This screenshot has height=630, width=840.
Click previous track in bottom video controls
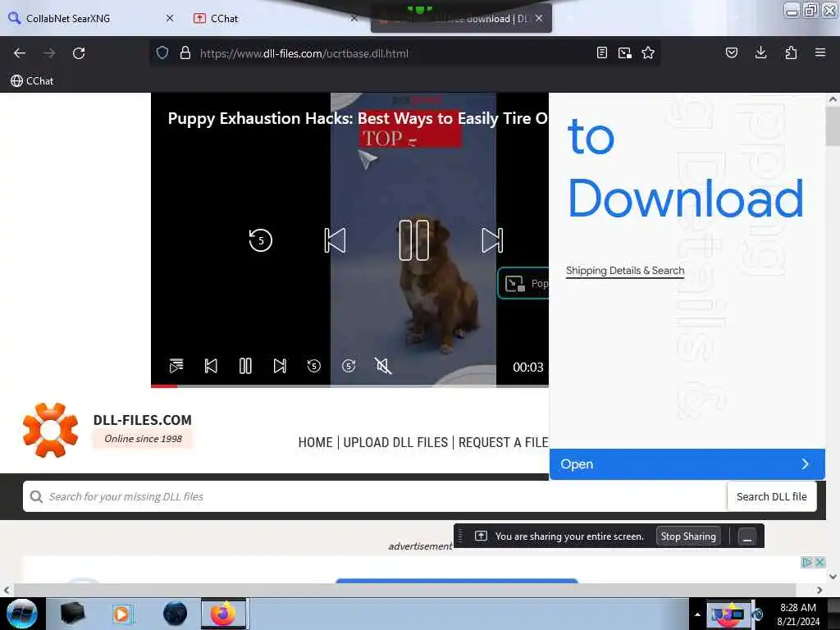[x=211, y=366]
